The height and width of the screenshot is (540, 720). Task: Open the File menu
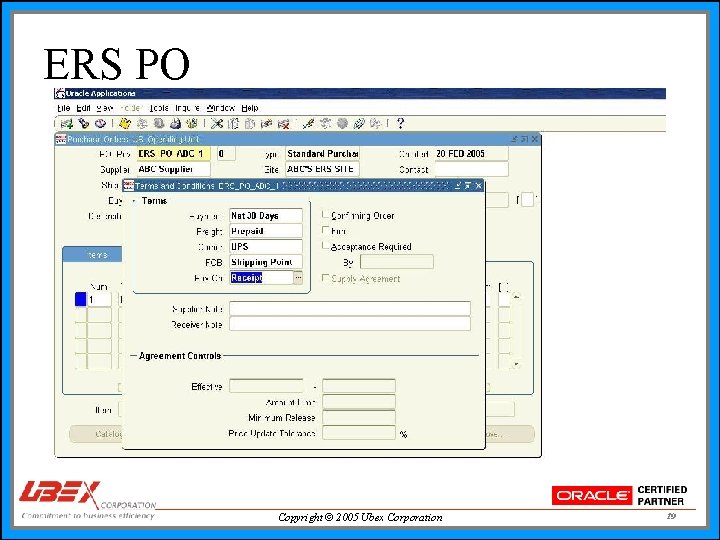point(63,108)
